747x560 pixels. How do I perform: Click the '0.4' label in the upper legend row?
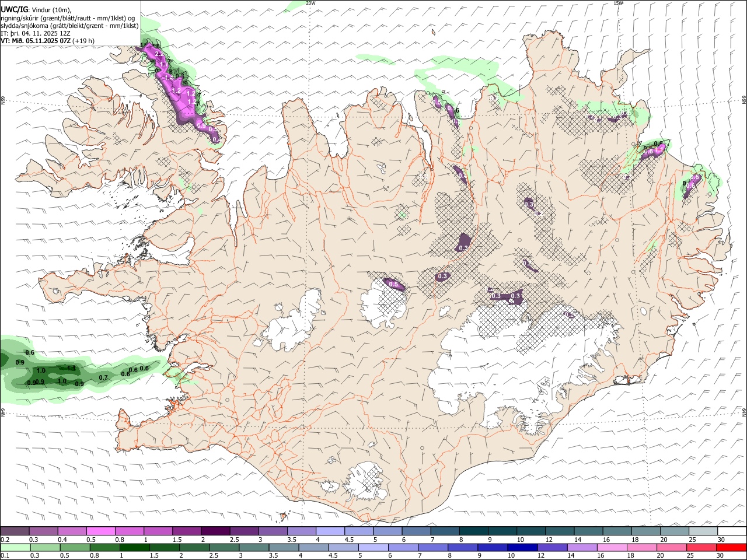62,540
